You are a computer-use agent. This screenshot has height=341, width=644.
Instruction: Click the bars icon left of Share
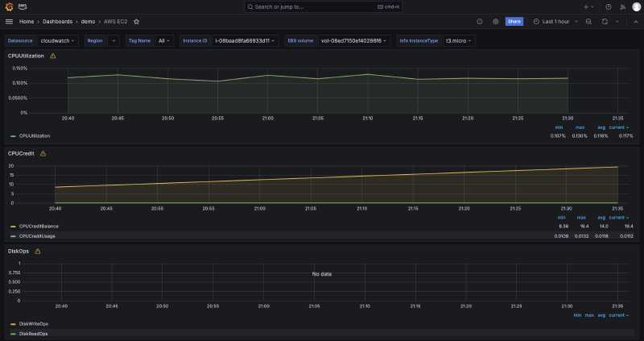(495, 22)
